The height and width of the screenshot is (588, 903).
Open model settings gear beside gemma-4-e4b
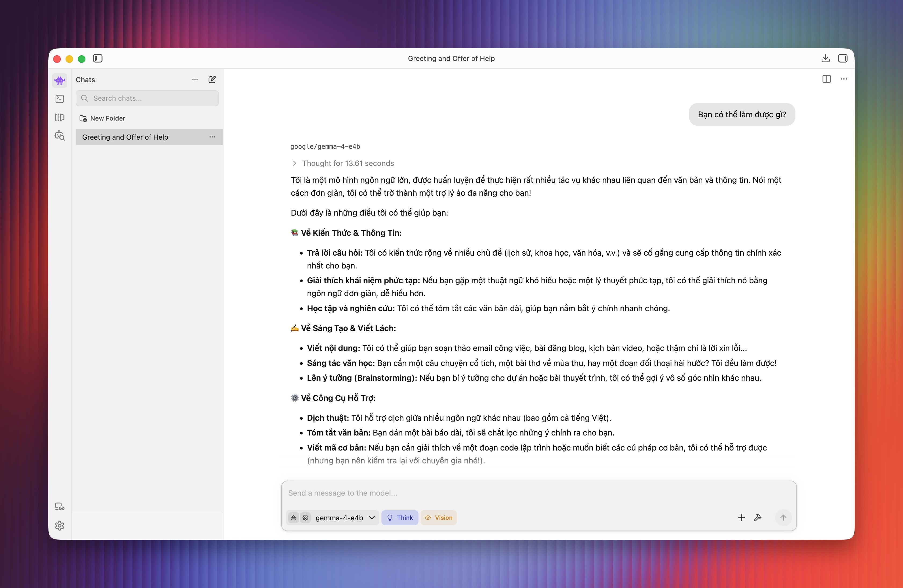[x=305, y=518]
